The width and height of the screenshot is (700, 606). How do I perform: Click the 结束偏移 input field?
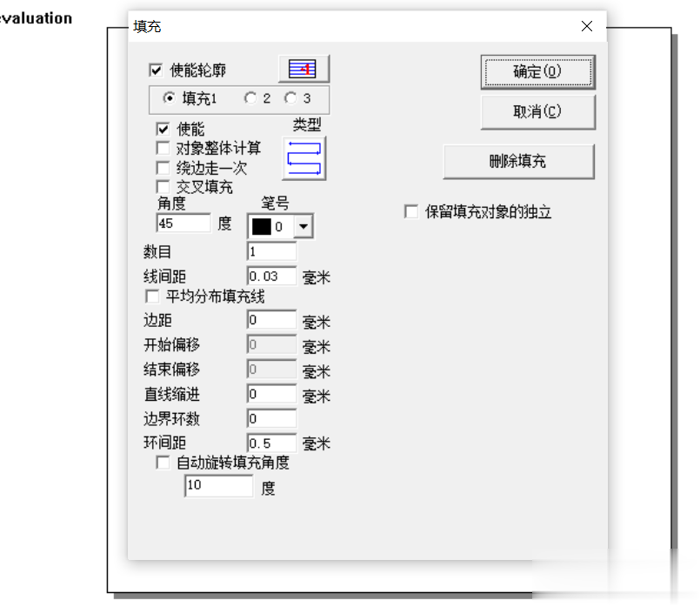(x=272, y=370)
